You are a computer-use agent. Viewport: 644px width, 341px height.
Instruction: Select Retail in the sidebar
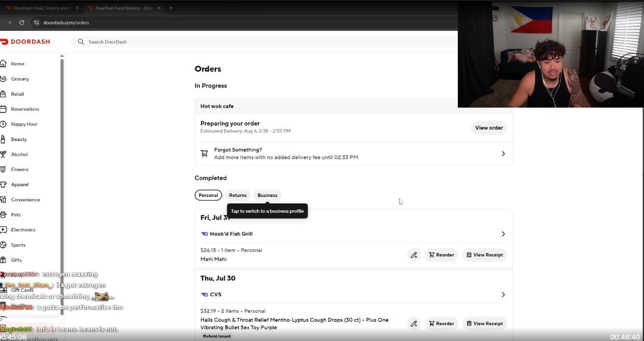pos(17,94)
